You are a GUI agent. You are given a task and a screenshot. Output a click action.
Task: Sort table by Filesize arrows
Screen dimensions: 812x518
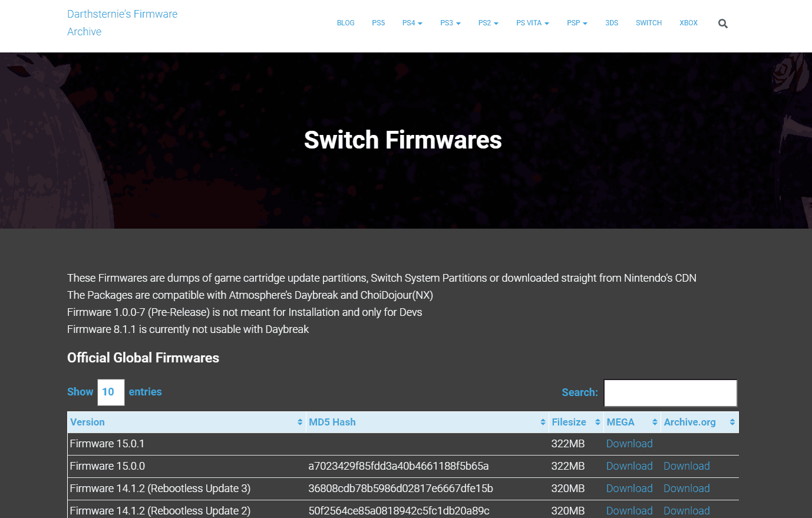click(x=598, y=422)
